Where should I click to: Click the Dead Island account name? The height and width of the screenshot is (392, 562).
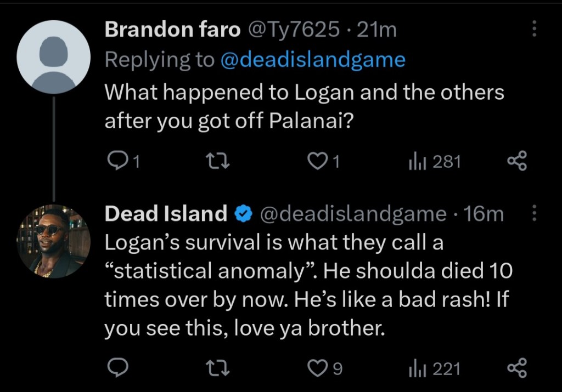point(166,214)
